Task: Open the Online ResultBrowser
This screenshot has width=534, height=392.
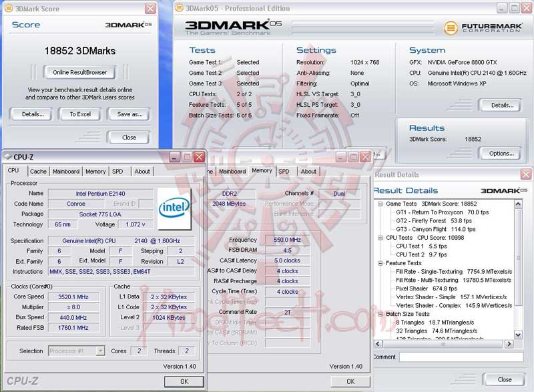Action: tap(79, 72)
